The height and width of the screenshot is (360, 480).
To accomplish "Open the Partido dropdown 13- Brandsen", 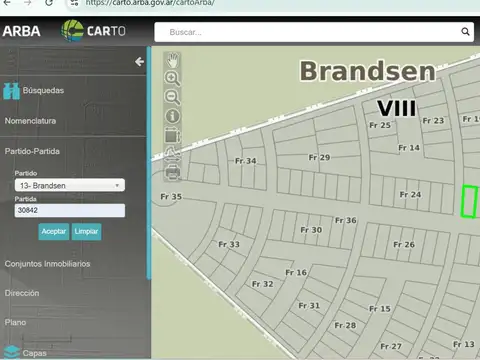I will click(70, 185).
